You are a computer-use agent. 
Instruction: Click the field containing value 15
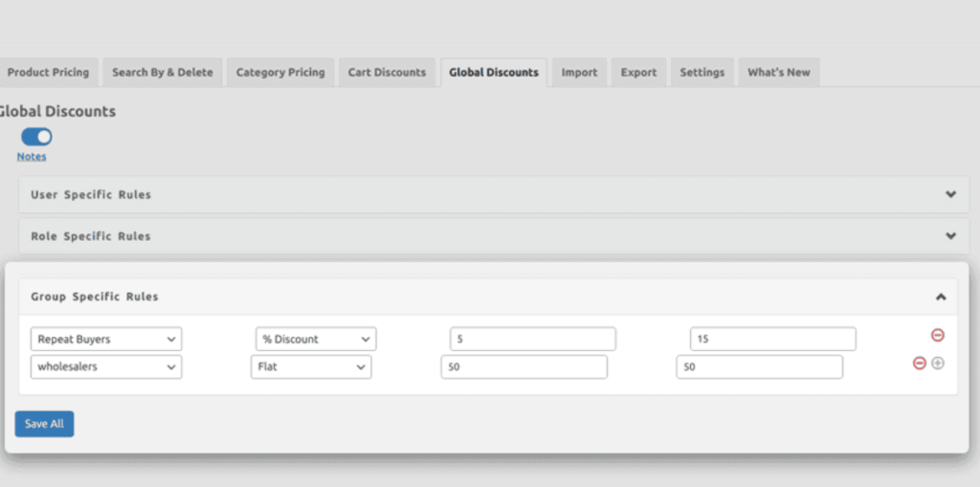[x=772, y=339]
